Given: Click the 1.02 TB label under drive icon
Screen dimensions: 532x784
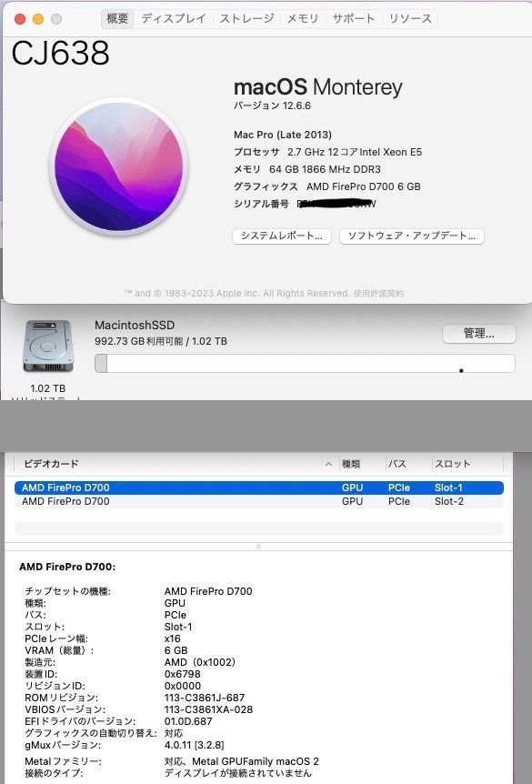Looking at the screenshot, I should click(47, 388).
